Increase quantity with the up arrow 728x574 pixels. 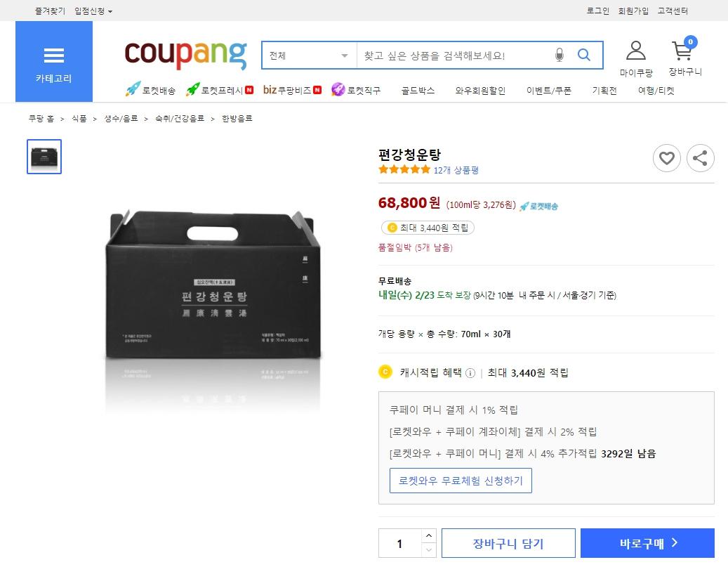429,536
